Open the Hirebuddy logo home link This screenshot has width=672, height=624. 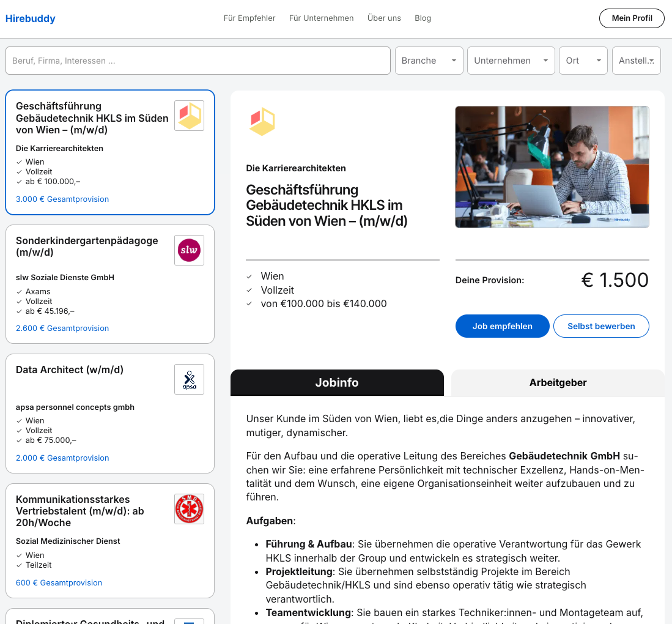coord(31,18)
